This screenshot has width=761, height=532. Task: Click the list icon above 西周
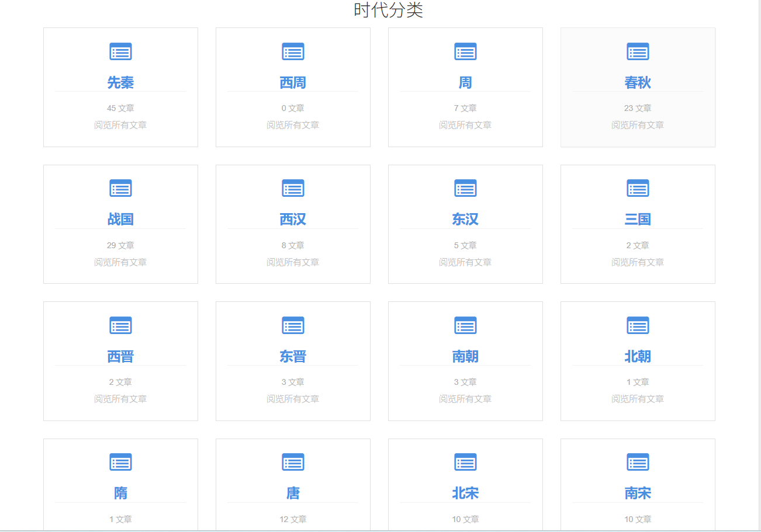(x=293, y=51)
